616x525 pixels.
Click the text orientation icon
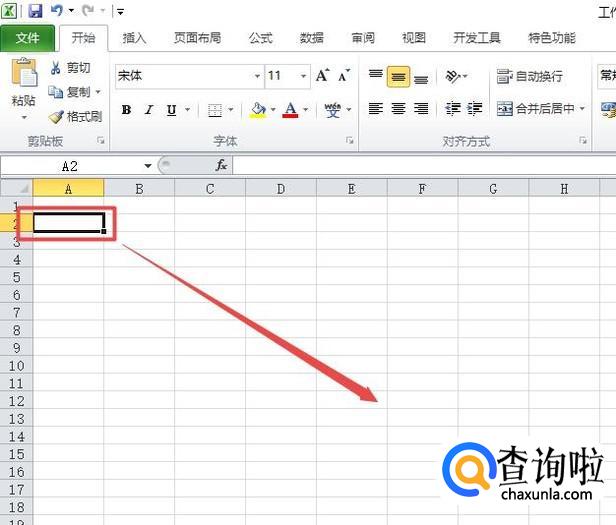453,76
